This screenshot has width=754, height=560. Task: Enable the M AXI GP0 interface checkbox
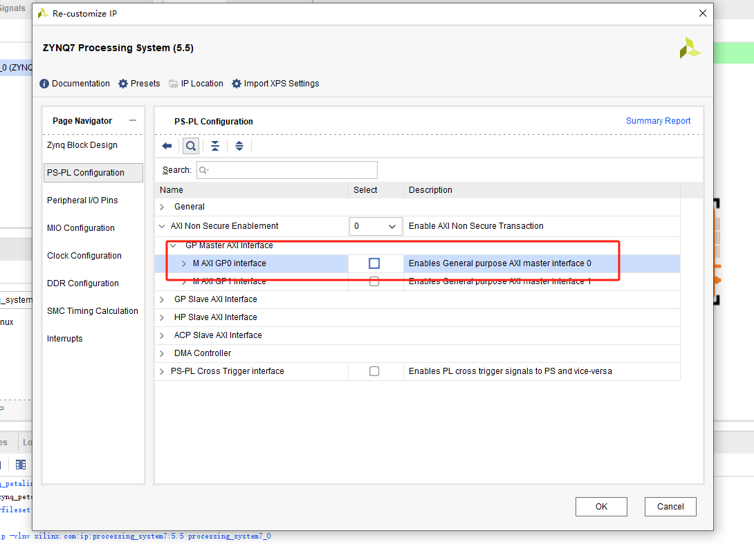click(374, 263)
